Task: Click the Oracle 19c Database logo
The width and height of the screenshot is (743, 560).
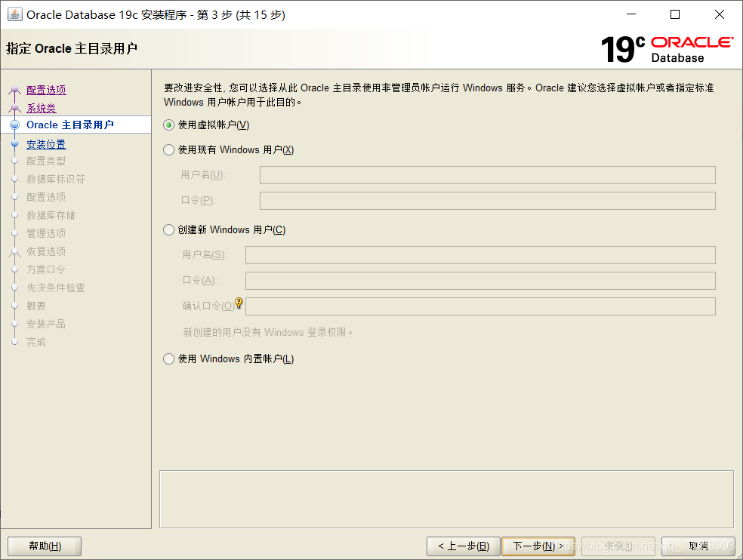Action: click(x=667, y=49)
